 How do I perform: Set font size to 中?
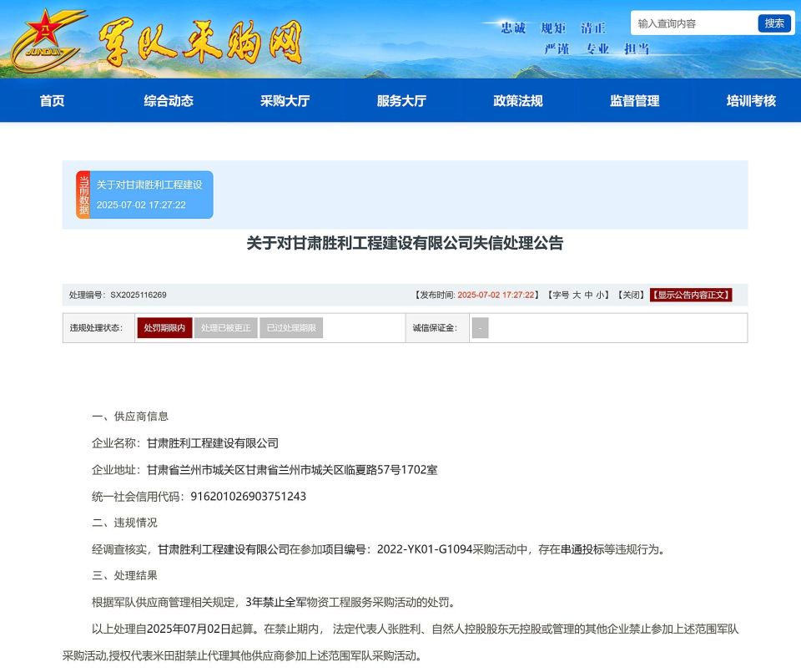click(x=588, y=295)
